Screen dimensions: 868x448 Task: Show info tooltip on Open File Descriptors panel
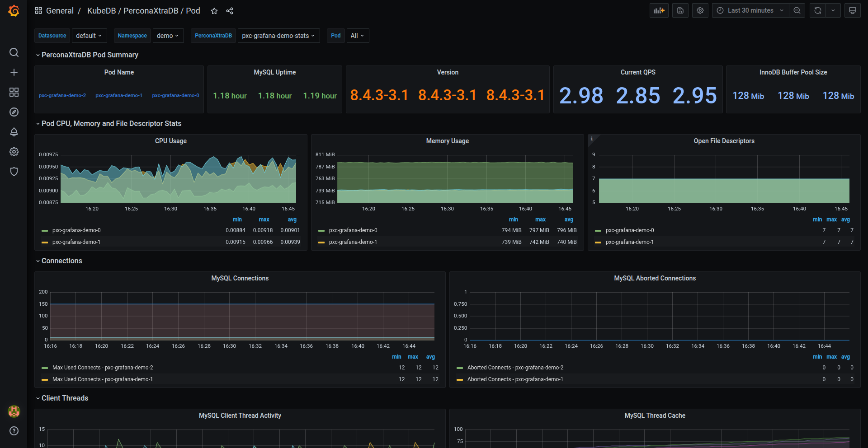592,139
